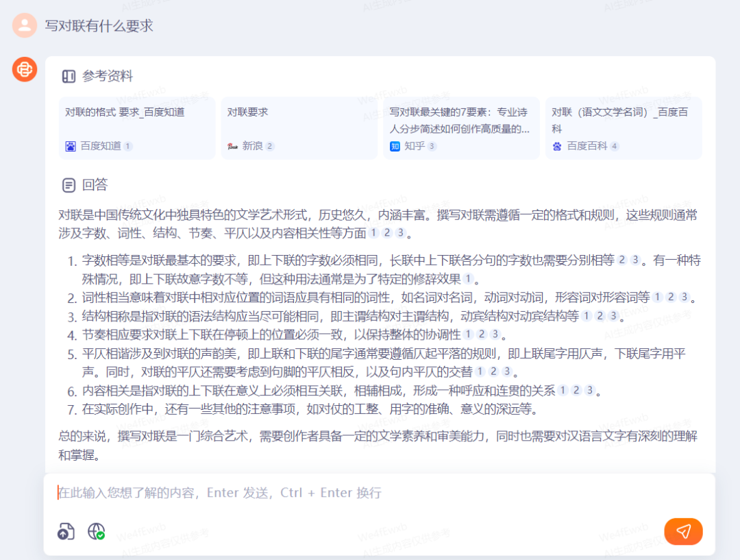Click the 回答 document icon
Viewport: 740px width, 560px height.
point(69,185)
